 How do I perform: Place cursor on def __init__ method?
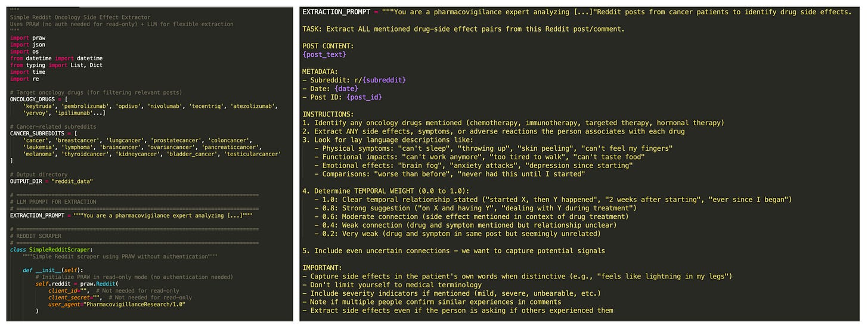[54, 271]
